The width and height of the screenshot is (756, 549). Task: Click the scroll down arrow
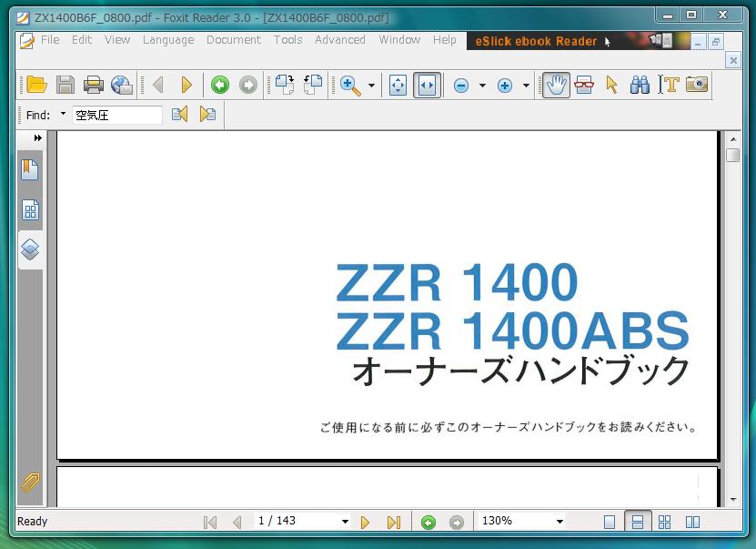point(733,500)
